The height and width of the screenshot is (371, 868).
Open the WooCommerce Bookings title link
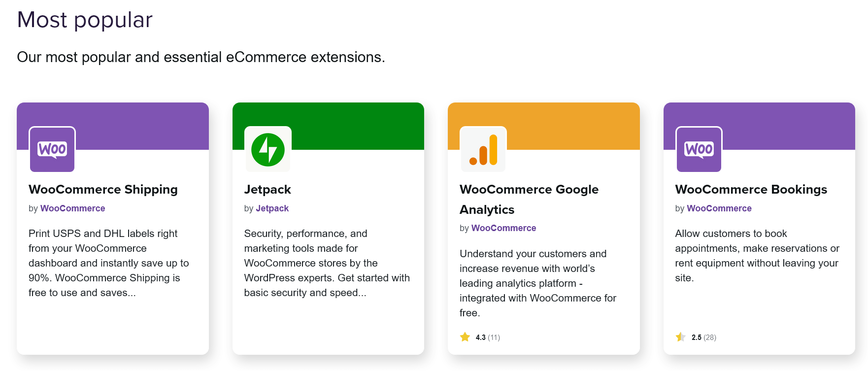point(751,190)
